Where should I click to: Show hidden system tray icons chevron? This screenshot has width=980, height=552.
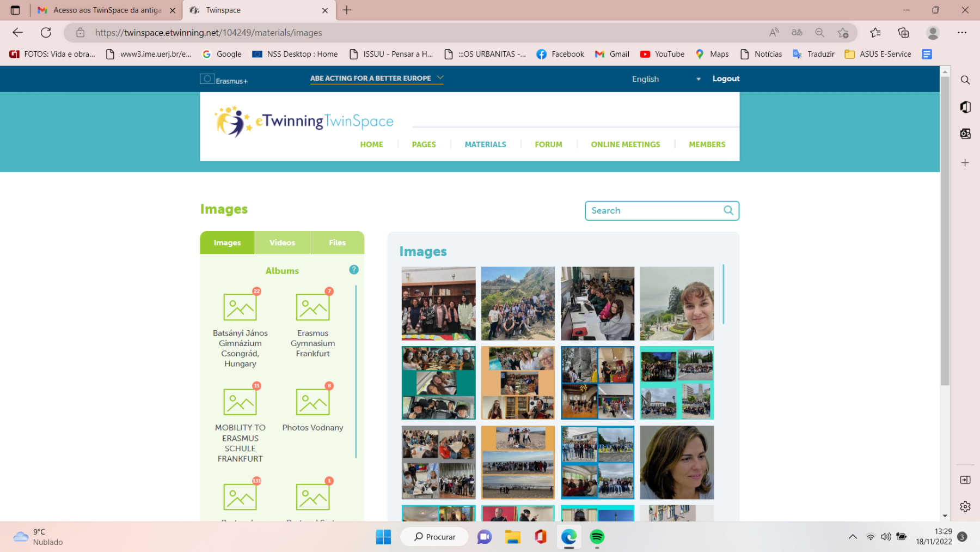click(x=853, y=537)
